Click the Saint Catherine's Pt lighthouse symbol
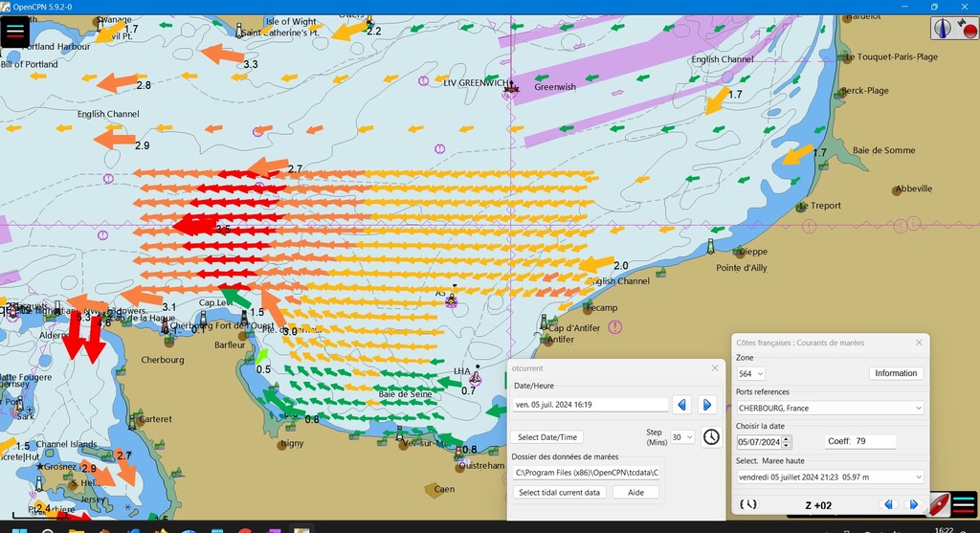This screenshot has width=980, height=533. [x=238, y=30]
